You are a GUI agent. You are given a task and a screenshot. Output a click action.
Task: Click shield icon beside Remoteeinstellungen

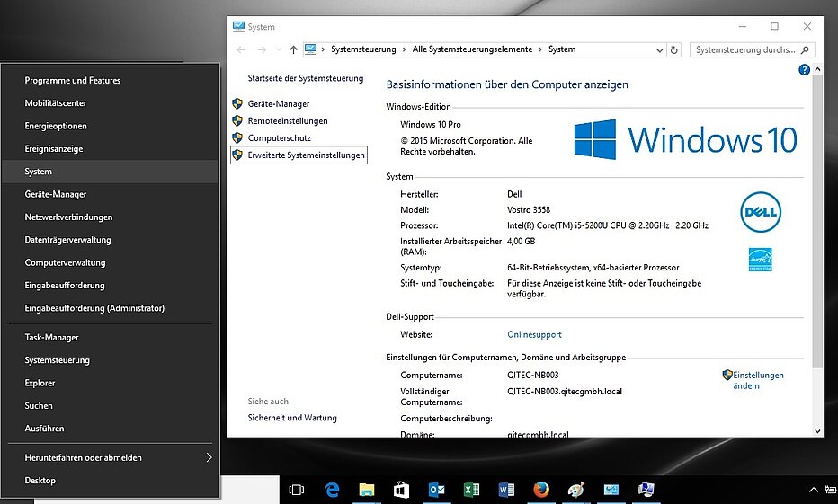pyautogui.click(x=237, y=120)
